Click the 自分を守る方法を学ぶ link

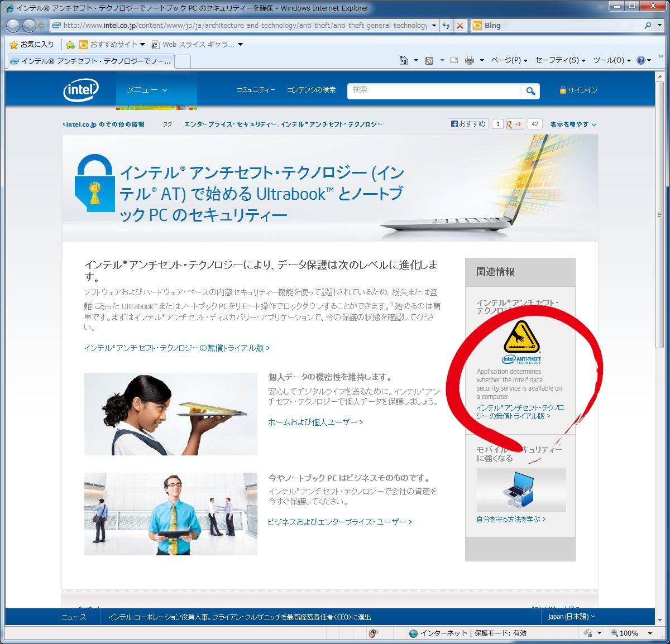511,519
